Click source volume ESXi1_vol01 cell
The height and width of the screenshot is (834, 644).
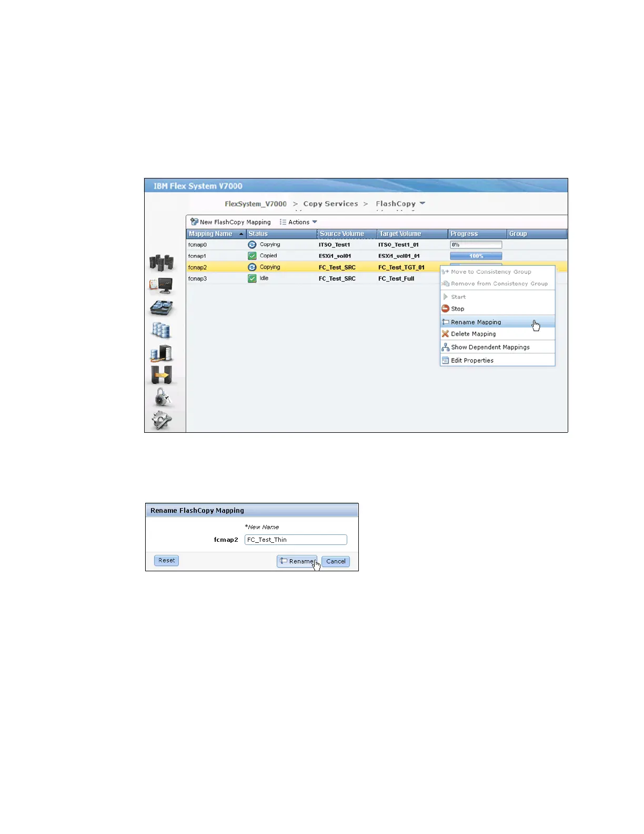(x=335, y=256)
